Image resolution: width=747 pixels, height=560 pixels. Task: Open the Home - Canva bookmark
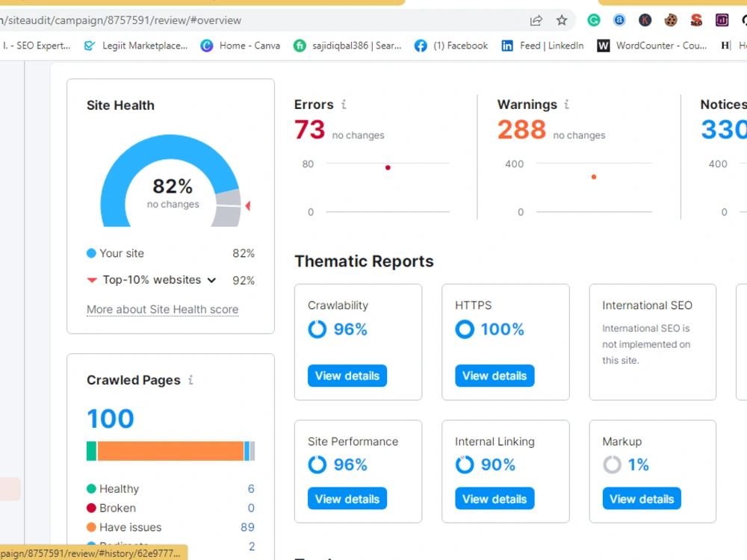pos(240,46)
